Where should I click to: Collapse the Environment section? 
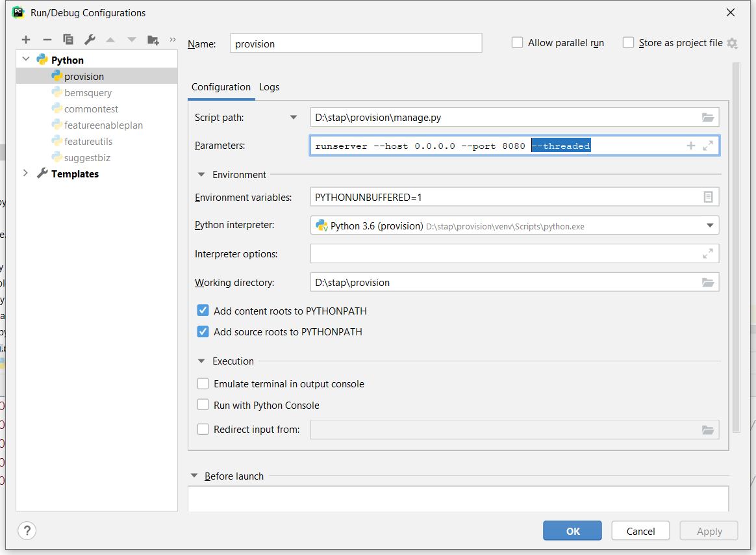[201, 174]
